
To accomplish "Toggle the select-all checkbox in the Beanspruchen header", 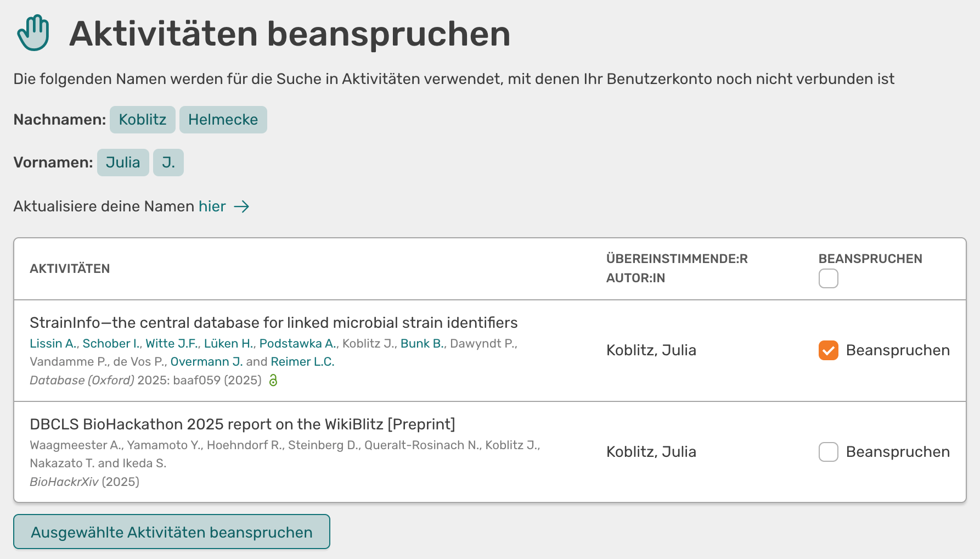I will point(828,279).
